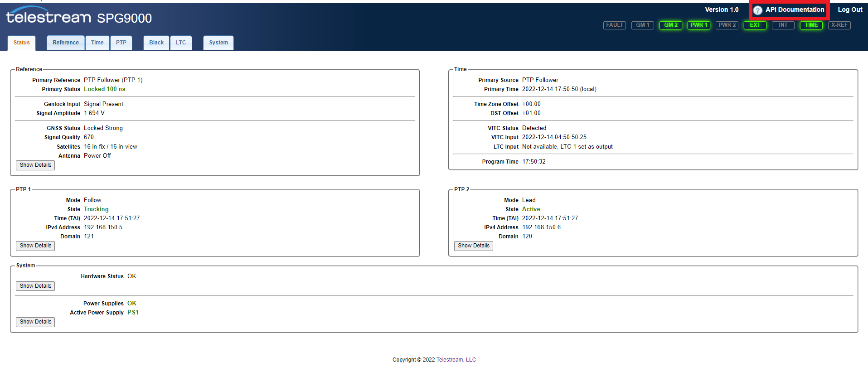Click PTP 2 domain value 120
Image resolution: width=868 pixels, height=372 pixels.
pos(527,237)
